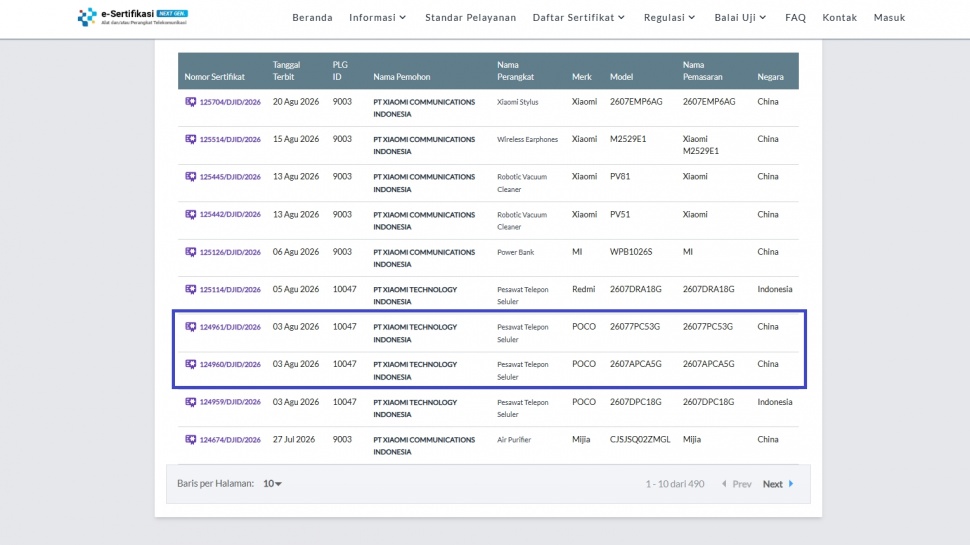
Task: Open certificate 125445/DJID/2026 link
Action: pos(230,177)
